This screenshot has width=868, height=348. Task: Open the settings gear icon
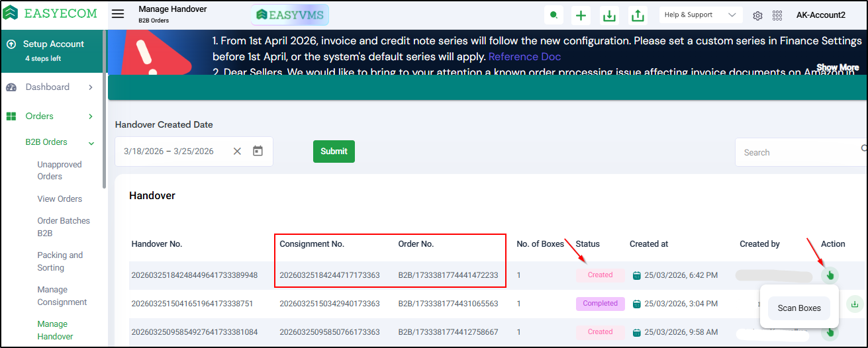click(x=757, y=15)
